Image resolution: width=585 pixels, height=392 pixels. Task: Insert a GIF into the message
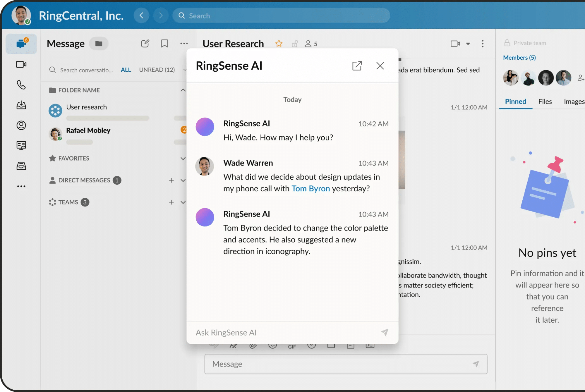[x=292, y=346]
